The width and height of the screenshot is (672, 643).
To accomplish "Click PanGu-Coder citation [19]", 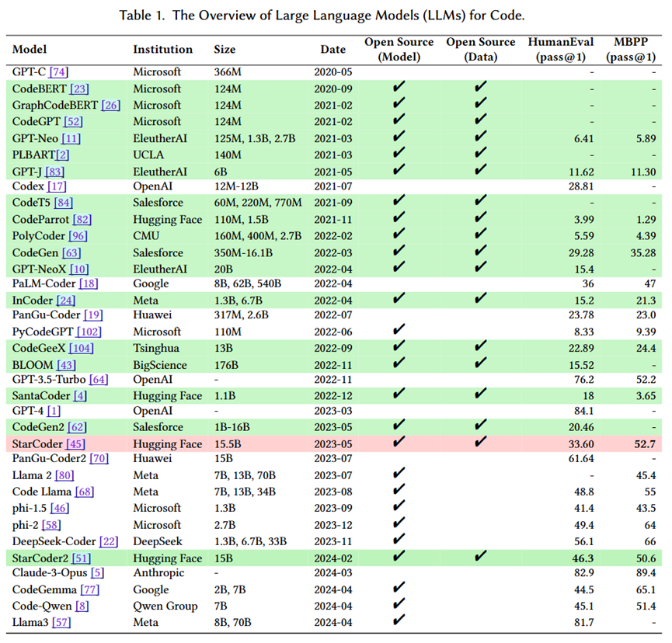I will [93, 315].
